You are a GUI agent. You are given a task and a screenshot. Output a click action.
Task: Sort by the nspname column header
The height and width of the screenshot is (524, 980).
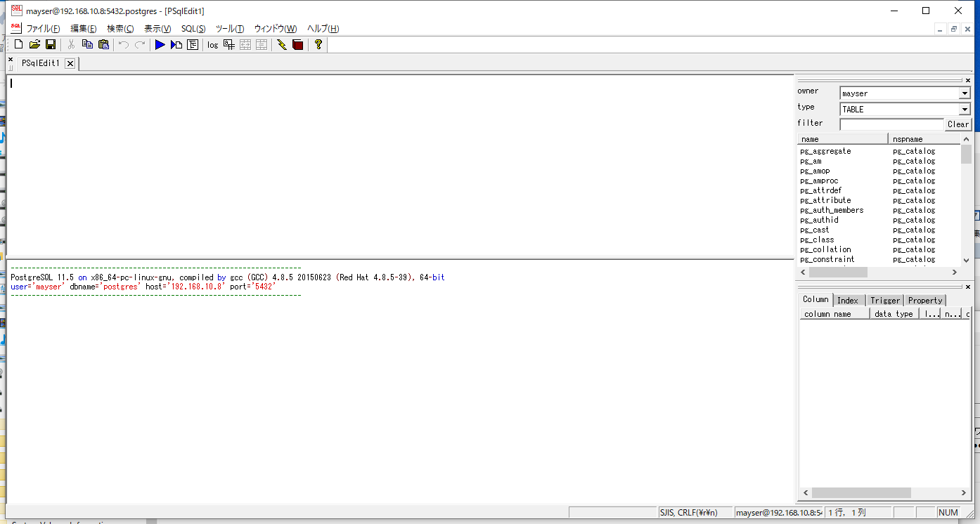[x=925, y=139]
